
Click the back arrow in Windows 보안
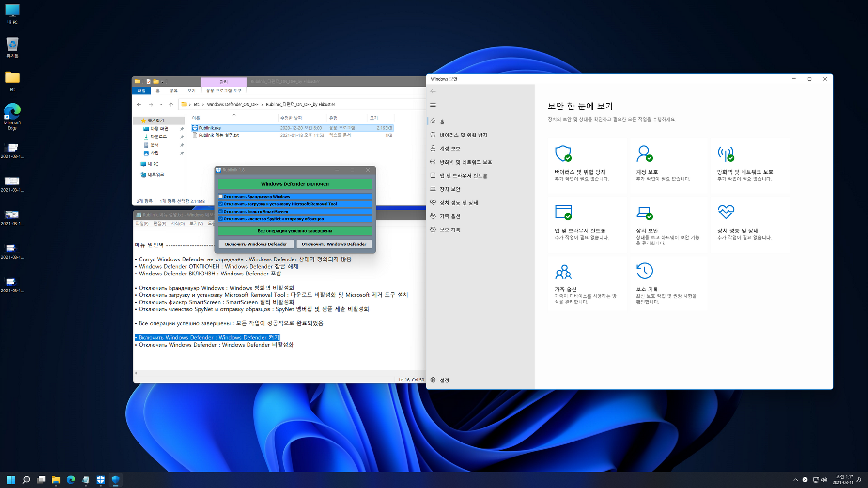pos(433,91)
